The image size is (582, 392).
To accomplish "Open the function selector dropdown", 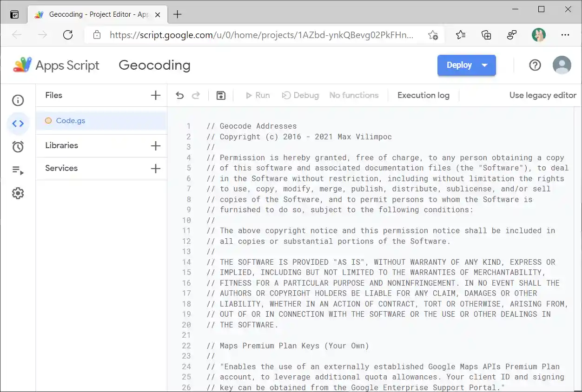I will [354, 95].
